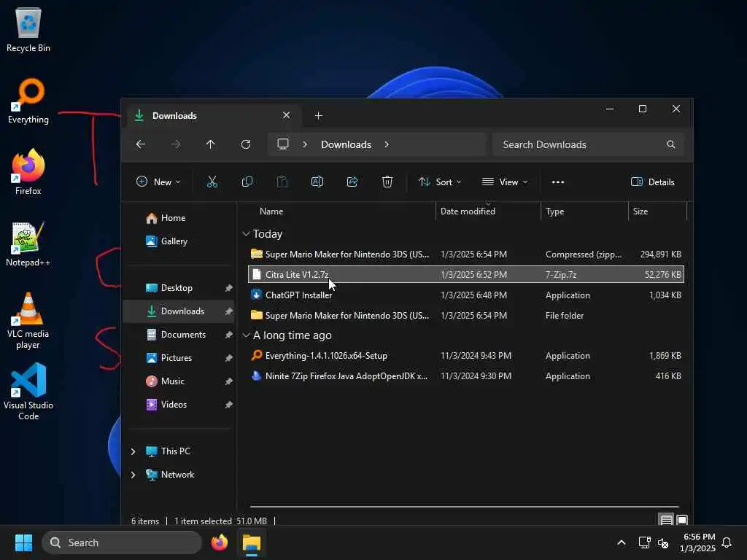Click the forward navigation arrow
Screen dimensions: 747x560
(176, 144)
